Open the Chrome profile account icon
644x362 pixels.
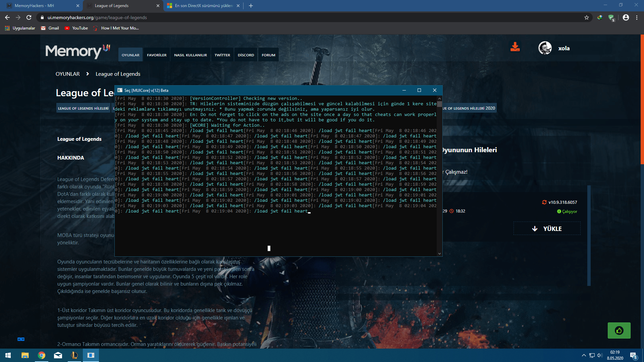(626, 17)
